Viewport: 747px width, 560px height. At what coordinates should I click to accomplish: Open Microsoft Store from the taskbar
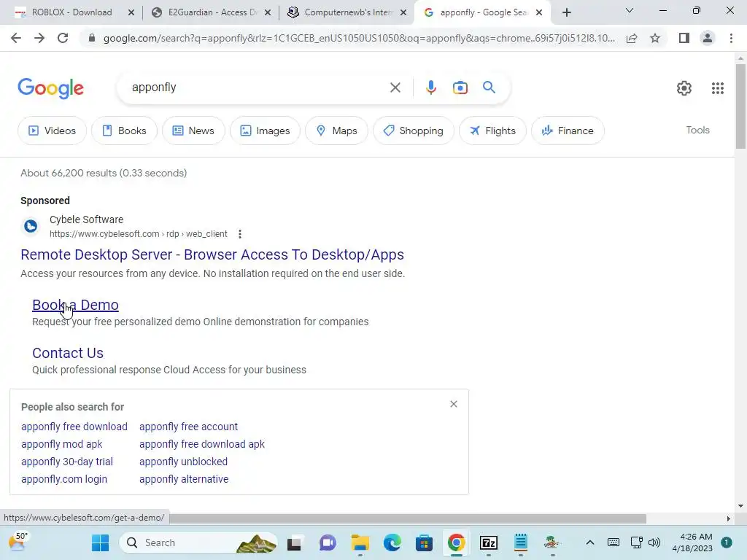point(424,542)
